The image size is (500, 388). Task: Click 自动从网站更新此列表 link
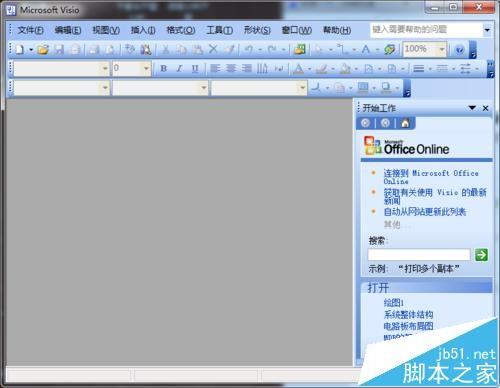point(424,212)
